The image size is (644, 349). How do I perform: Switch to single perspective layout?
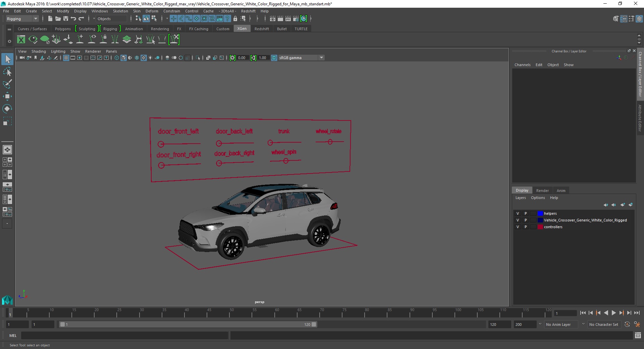(x=7, y=150)
